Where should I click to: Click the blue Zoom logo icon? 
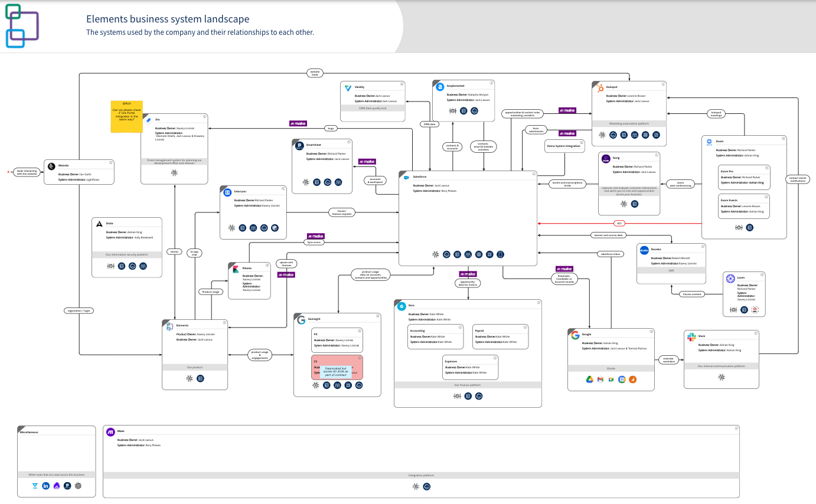pyautogui.click(x=709, y=142)
